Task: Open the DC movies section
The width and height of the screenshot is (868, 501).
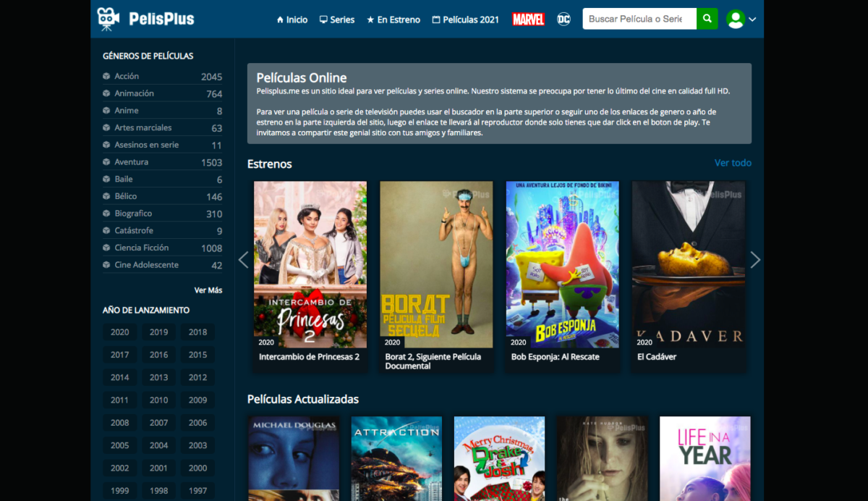Action: (x=563, y=20)
